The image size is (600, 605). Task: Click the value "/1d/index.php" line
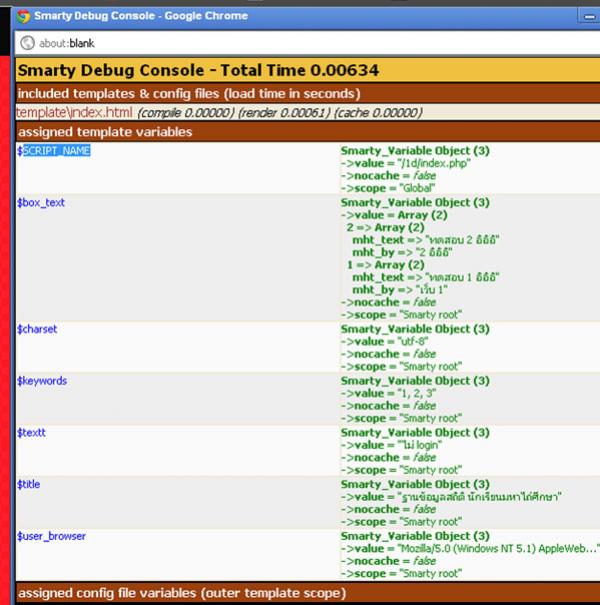(x=406, y=163)
